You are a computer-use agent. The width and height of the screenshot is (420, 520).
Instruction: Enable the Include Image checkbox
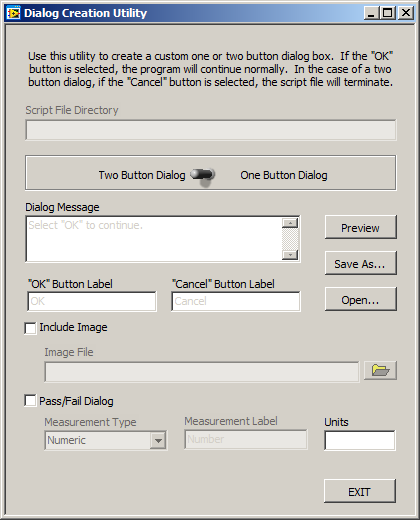[30, 328]
